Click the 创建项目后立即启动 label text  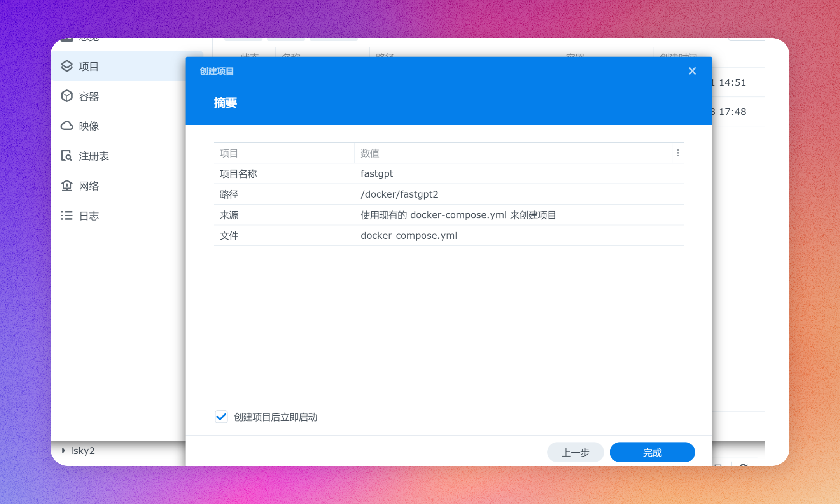pos(276,417)
